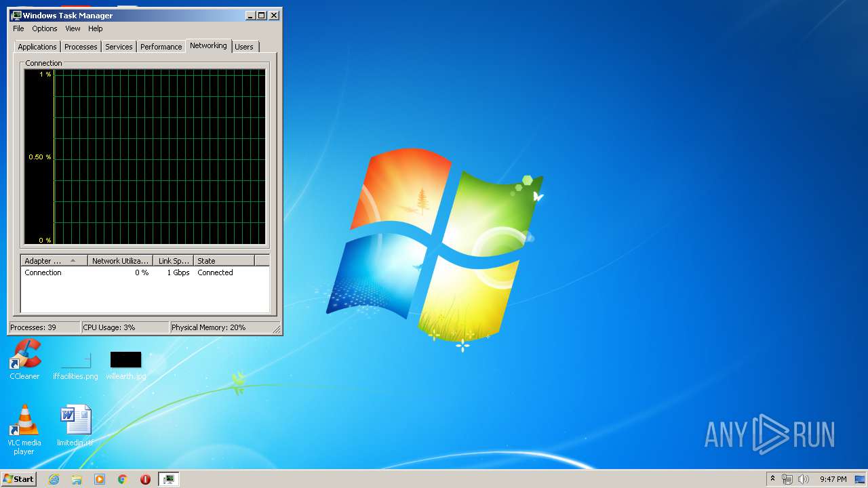The height and width of the screenshot is (488, 868).
Task: Open the View menu
Action: pos(73,28)
